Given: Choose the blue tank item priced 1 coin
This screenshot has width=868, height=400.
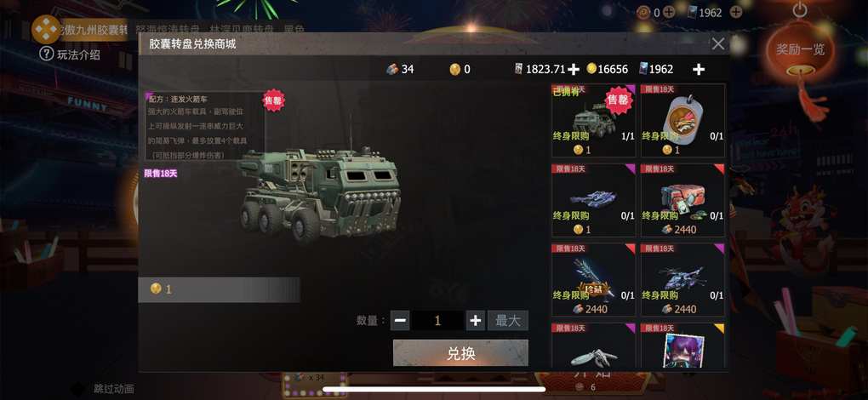Looking at the screenshot, I should click(593, 200).
